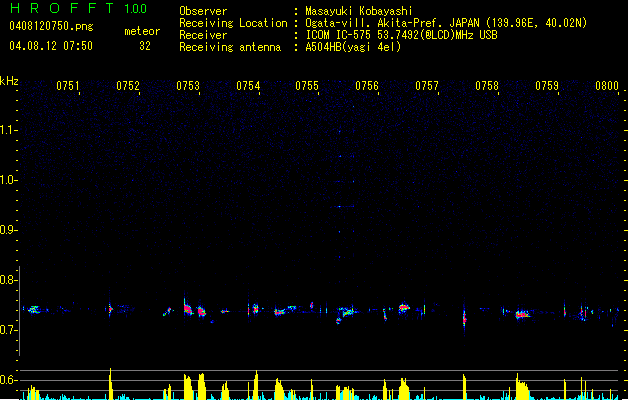Click the 0757 time marker
629x400 pixels.
coord(427,86)
